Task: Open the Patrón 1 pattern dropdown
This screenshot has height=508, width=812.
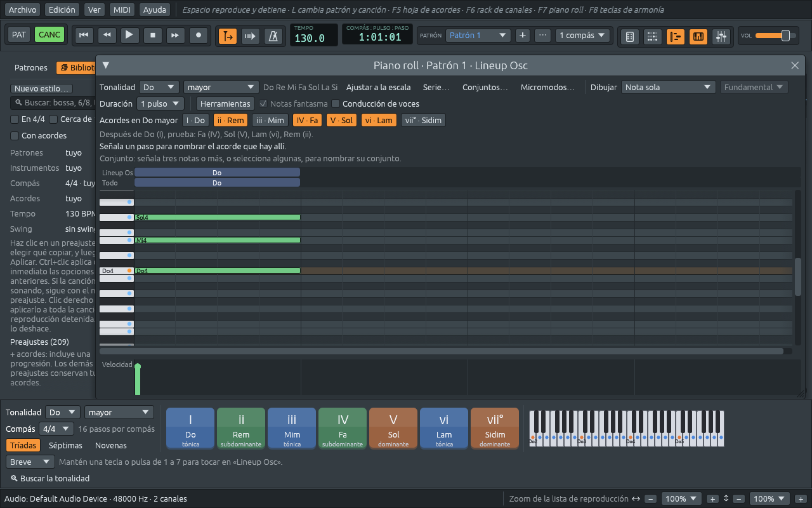Action: tap(478, 36)
